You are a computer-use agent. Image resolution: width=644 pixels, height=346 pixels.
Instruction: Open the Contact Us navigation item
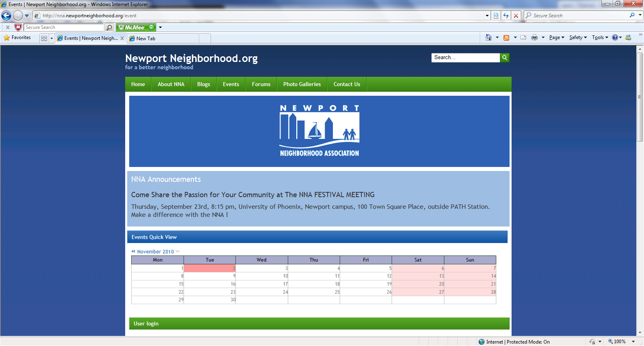click(x=347, y=84)
